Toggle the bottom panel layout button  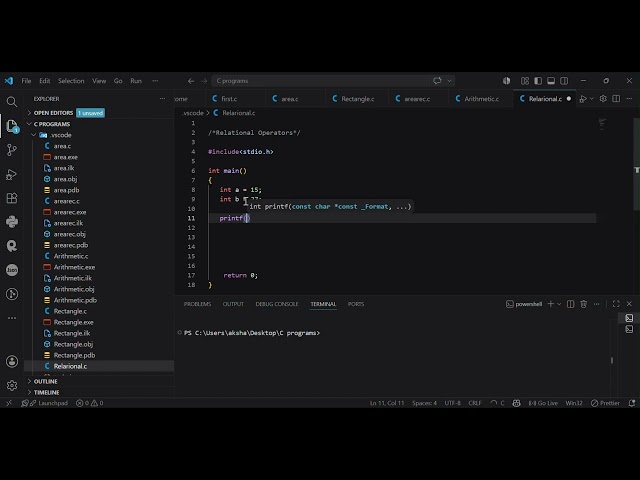(551, 81)
